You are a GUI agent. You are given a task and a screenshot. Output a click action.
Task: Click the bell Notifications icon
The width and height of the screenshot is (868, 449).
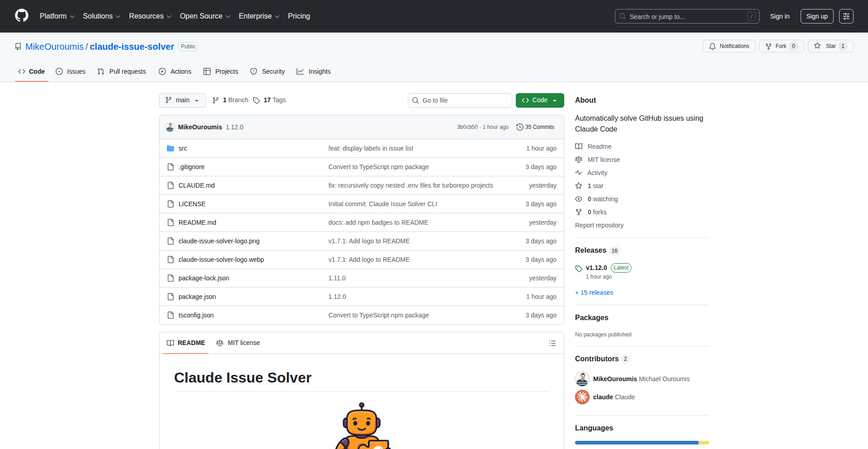point(712,46)
